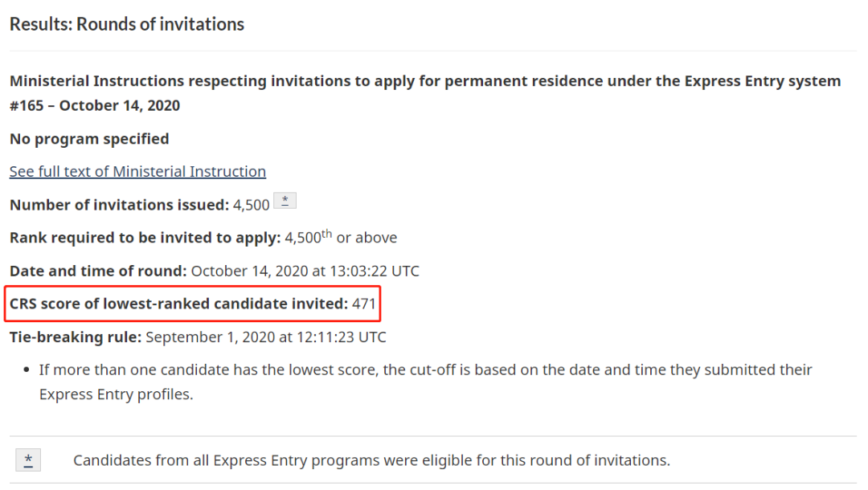Click the Ministerial Instructions #165 title text
868x490 pixels.
coord(425,93)
